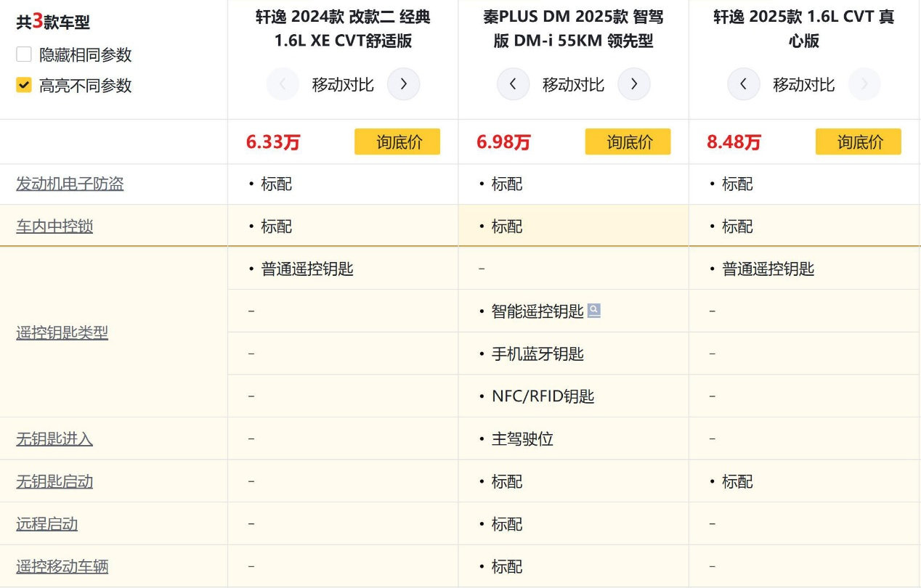
Task: Open 轩逸 2024款 改款二 经典 model title
Action: click(343, 28)
